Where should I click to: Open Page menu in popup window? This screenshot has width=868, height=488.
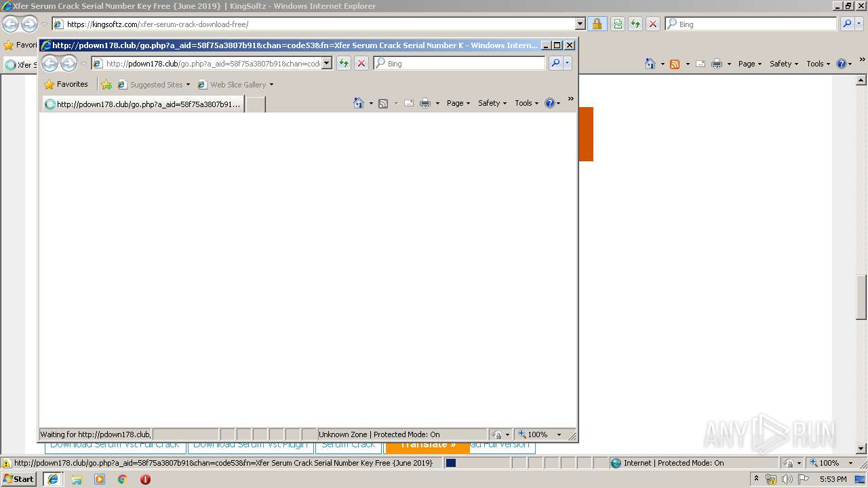click(458, 103)
